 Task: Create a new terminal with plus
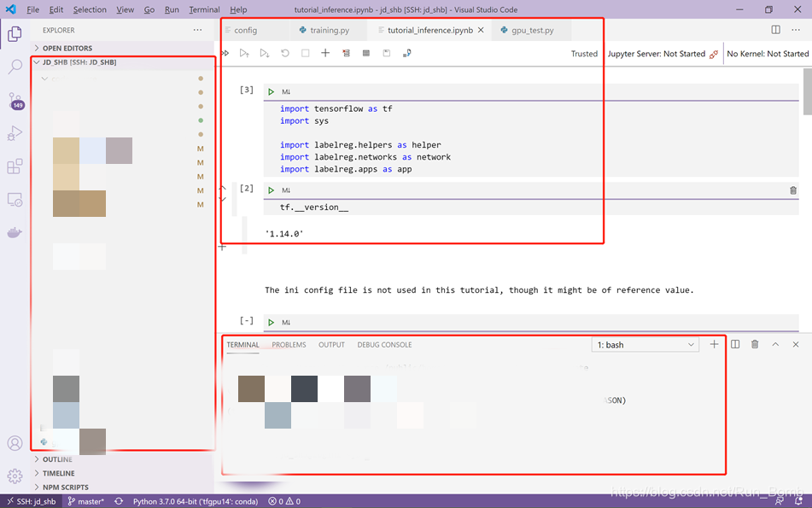click(714, 344)
